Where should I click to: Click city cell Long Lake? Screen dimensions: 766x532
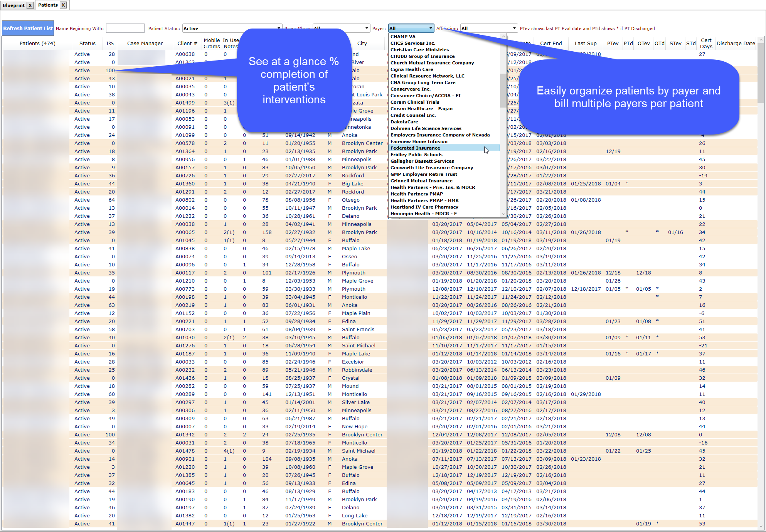click(x=355, y=516)
